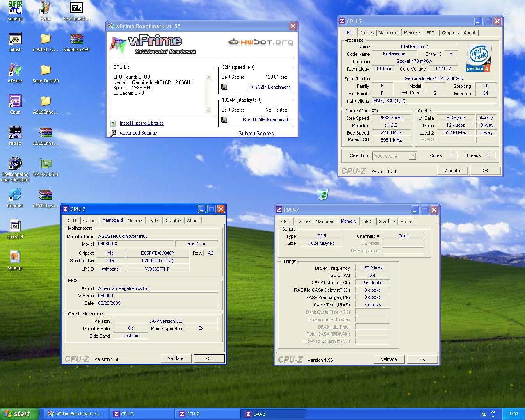Click the DRAM Frequency value 179.2 MHz
Viewport: 525px width, 420px height.
(372, 268)
